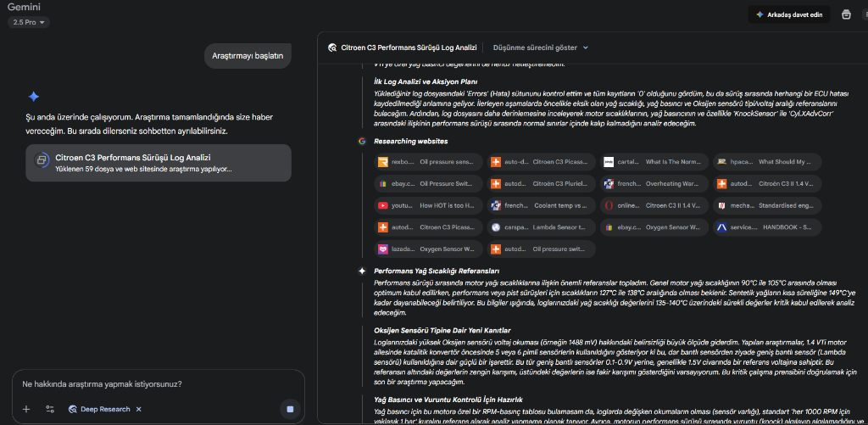Open the carspa Lambda Sensor source chip

[x=540, y=227]
